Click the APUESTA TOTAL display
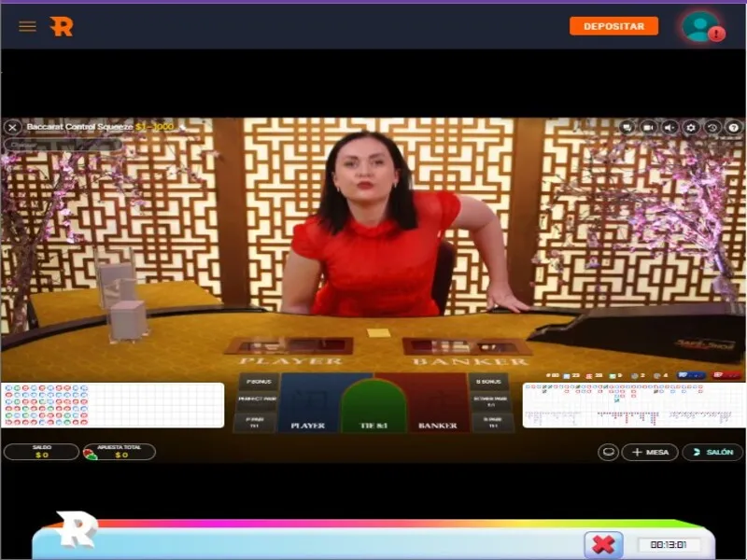Image resolution: width=747 pixels, height=560 pixels. click(x=120, y=452)
